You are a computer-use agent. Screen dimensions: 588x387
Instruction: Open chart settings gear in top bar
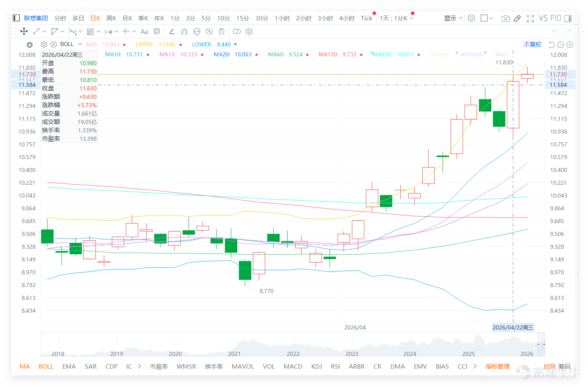(x=471, y=18)
